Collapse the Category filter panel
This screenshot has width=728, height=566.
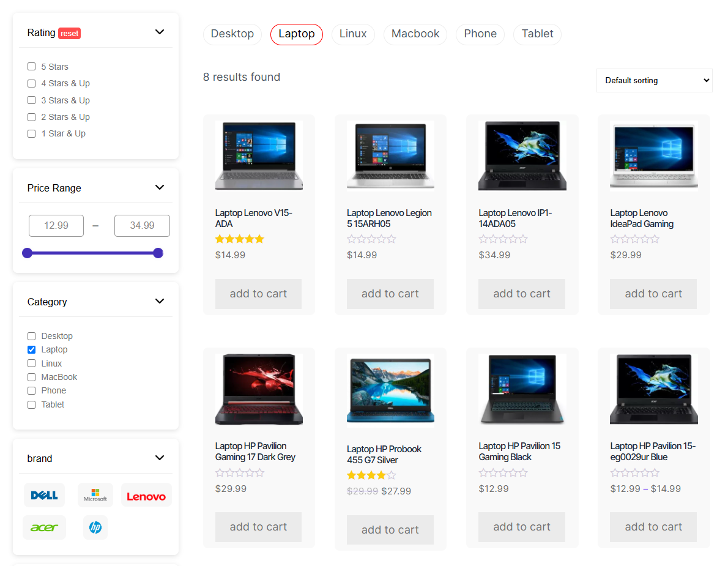[160, 301]
